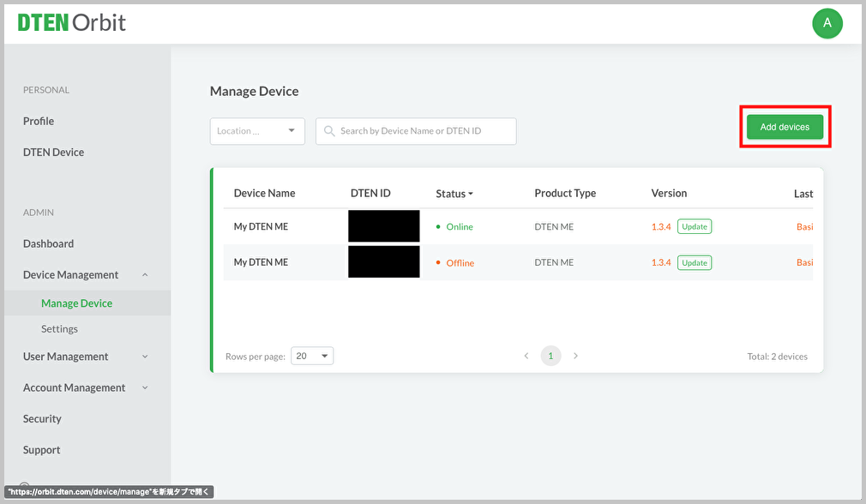Select Manage Device submenu item
Image resolution: width=866 pixels, height=504 pixels.
coord(77,303)
